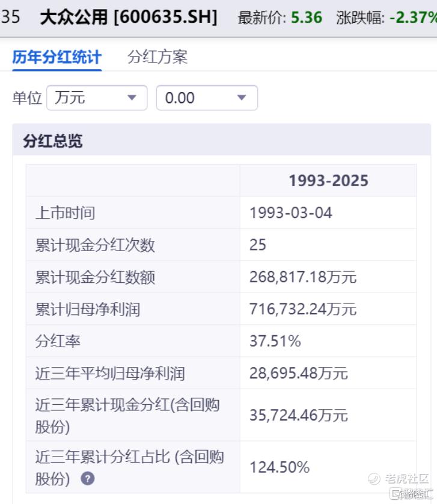Viewport: 437px width, 504px height.
Task: Click the 累计现金分红数额 row label
Action: [x=95, y=278]
